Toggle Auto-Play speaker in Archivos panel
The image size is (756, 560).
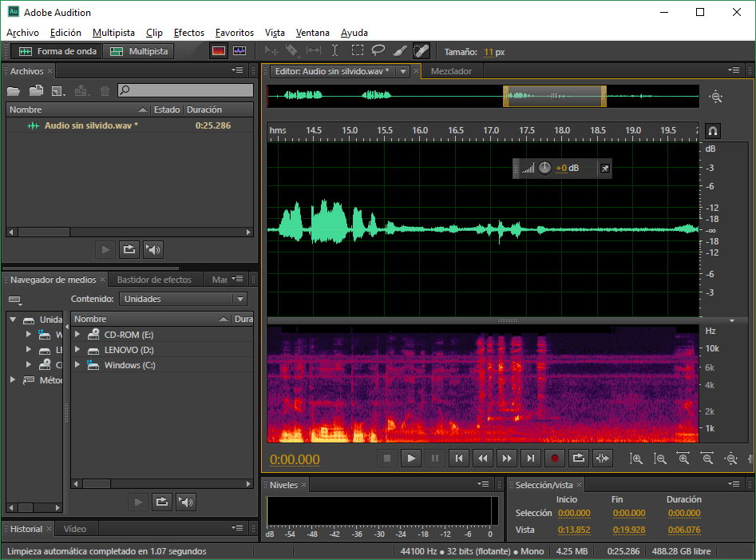153,249
